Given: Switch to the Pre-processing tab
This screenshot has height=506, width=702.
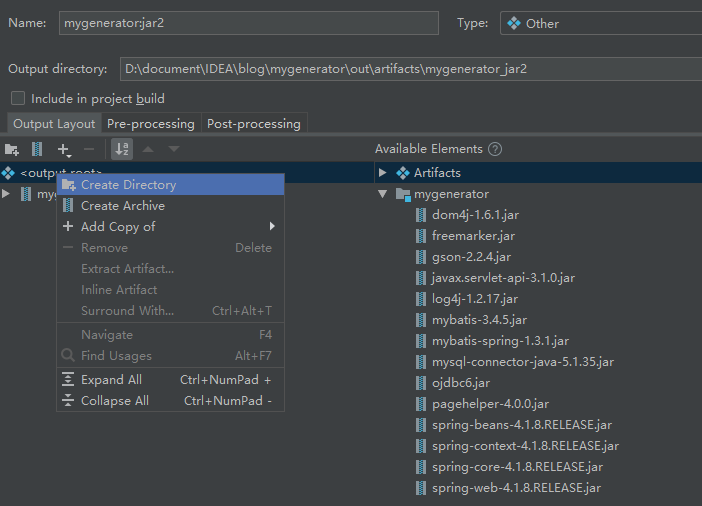Looking at the screenshot, I should 150,124.
